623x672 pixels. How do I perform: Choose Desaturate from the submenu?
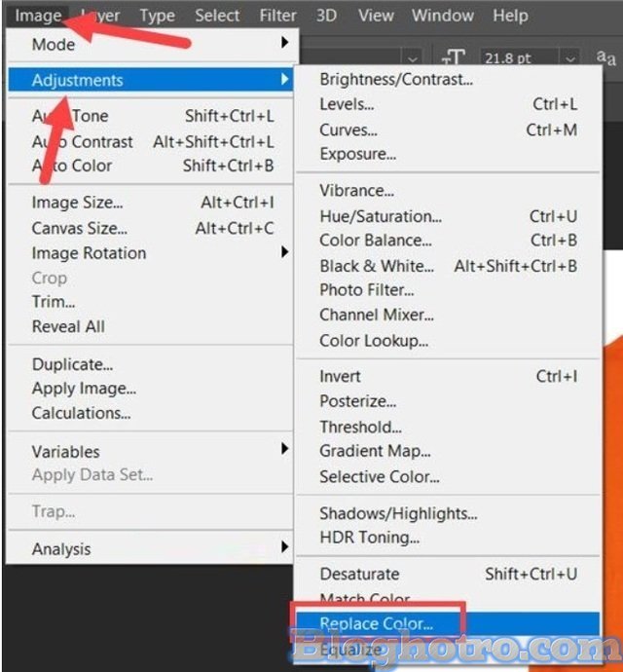coord(359,575)
